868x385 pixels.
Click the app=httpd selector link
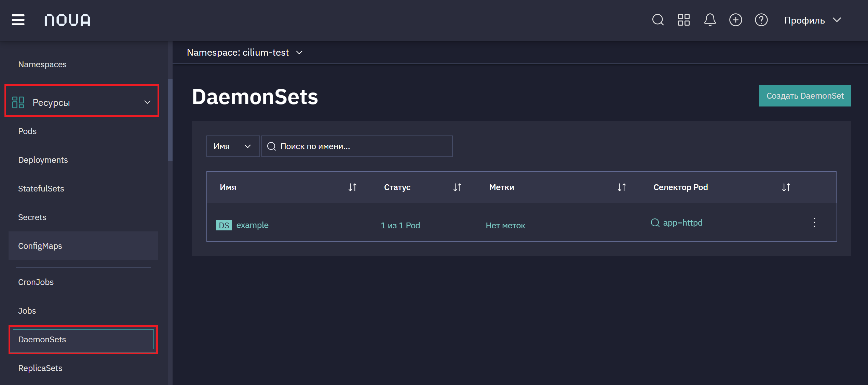(683, 223)
